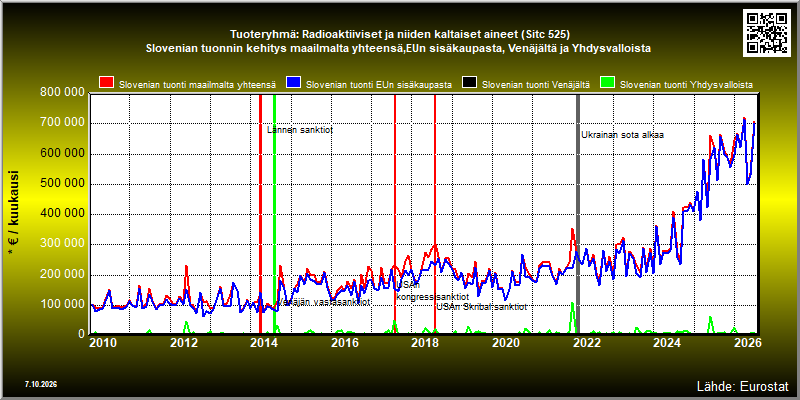
Task: Click the x-axis year 2024
Action: [x=667, y=343]
